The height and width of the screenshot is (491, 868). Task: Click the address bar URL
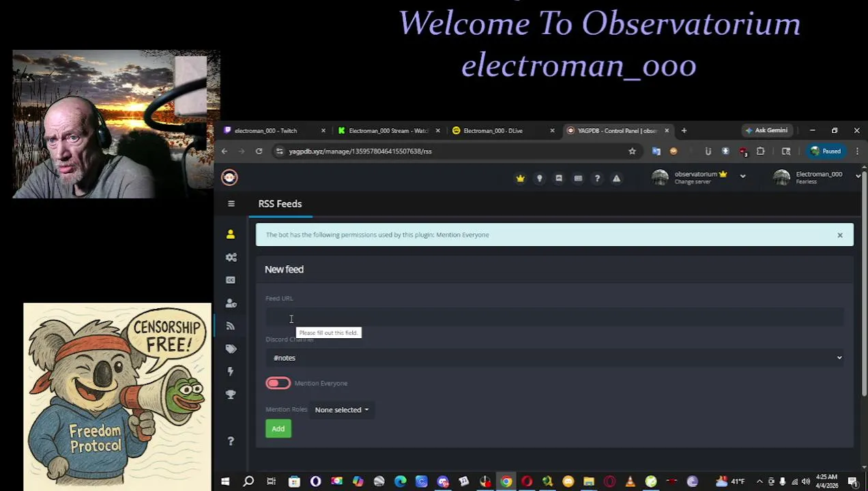[360, 151]
